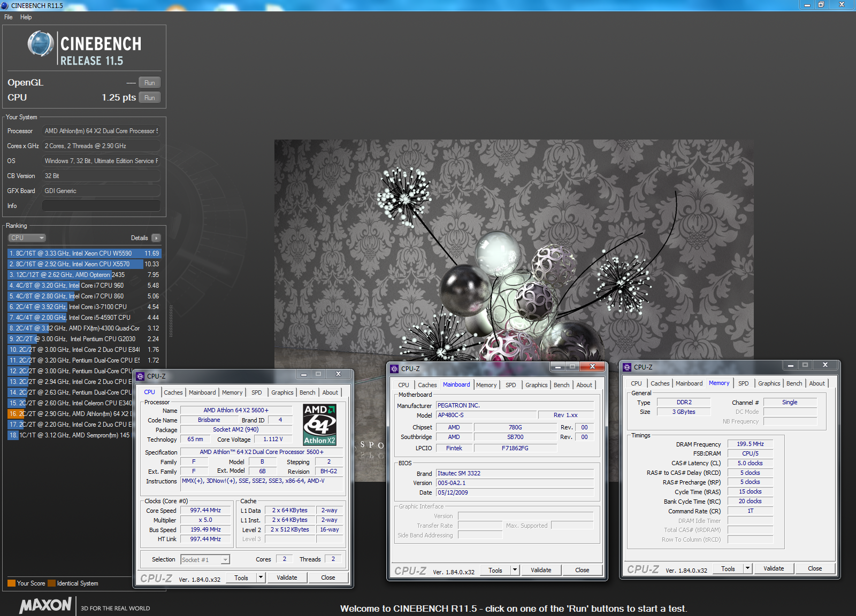Select highlighted row 16 AMD Athlon 64 X2

[x=70, y=414]
